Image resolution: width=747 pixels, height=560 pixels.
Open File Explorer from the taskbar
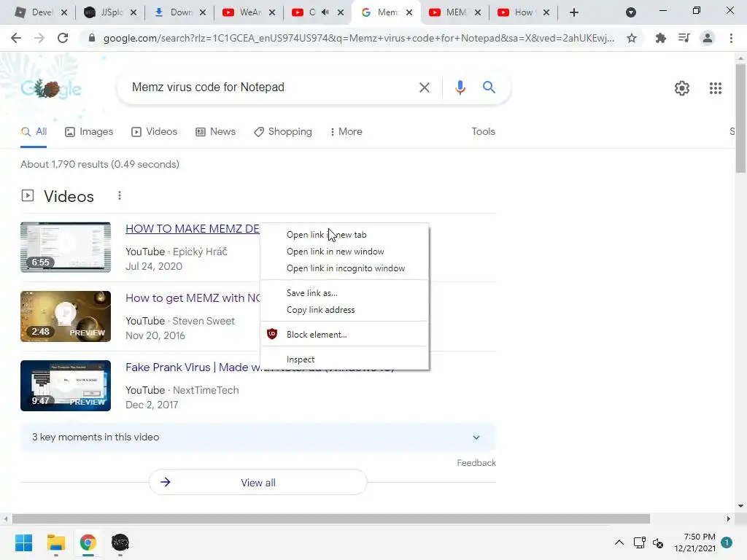(x=55, y=542)
